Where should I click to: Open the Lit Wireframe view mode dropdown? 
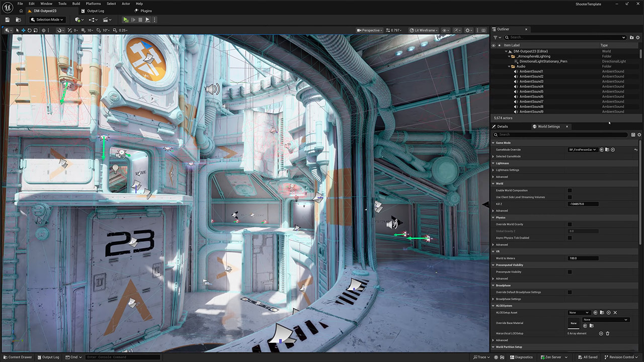pyautogui.click(x=423, y=30)
